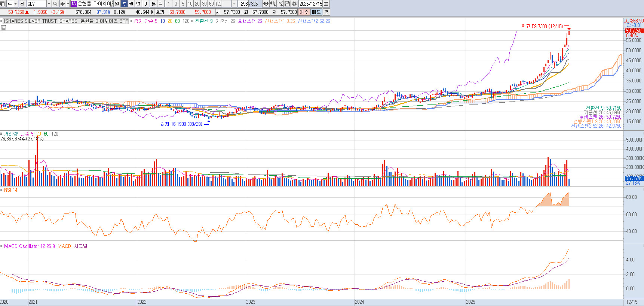Select the 분 (minute) chart tab
This screenshot has width=644, height=306.
click(x=153, y=4)
